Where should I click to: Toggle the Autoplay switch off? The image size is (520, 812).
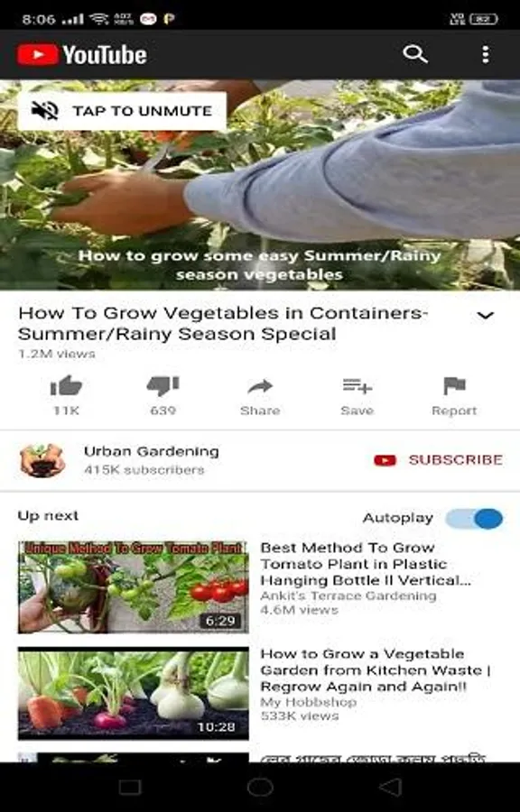pos(474,519)
